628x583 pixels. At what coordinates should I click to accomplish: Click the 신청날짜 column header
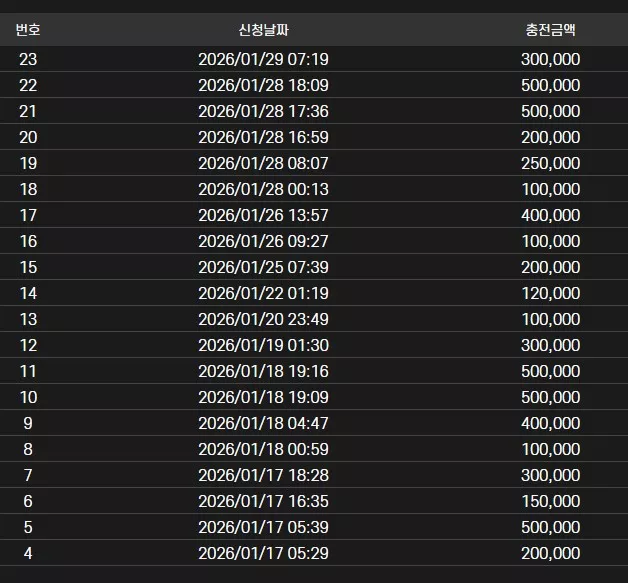(264, 30)
